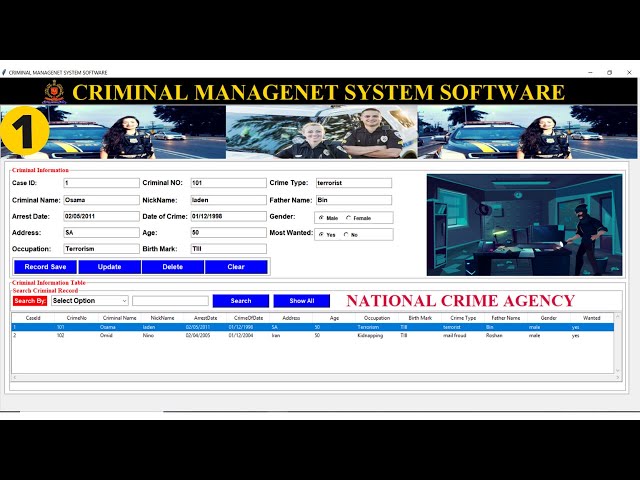The height and width of the screenshot is (480, 640).
Task: Click the two police officers banner photo
Action: pos(322,132)
